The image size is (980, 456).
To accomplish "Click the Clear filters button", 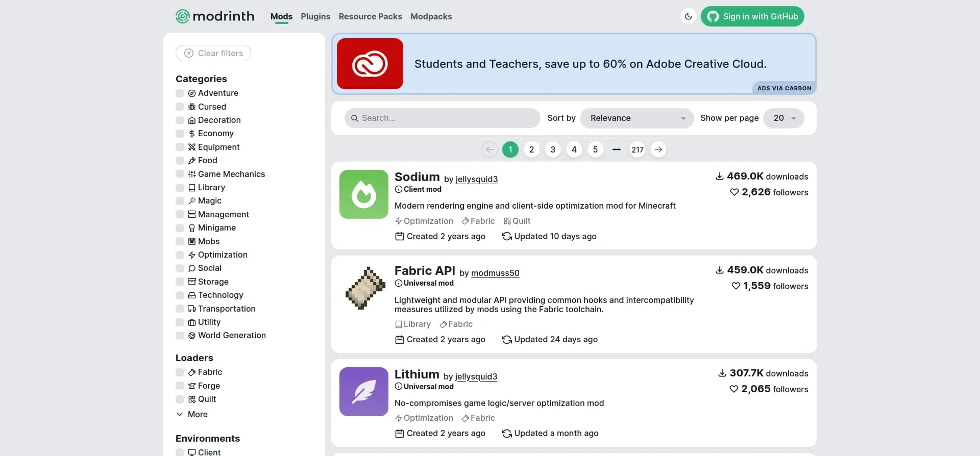I will point(213,53).
